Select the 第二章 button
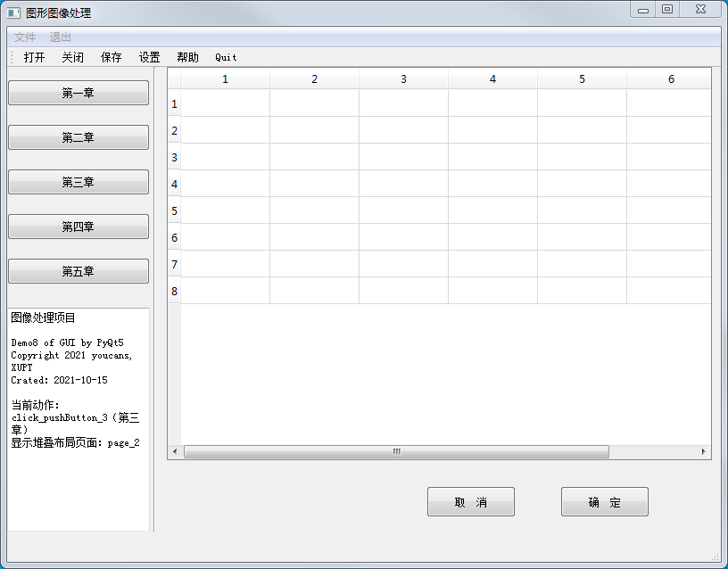 (79, 137)
